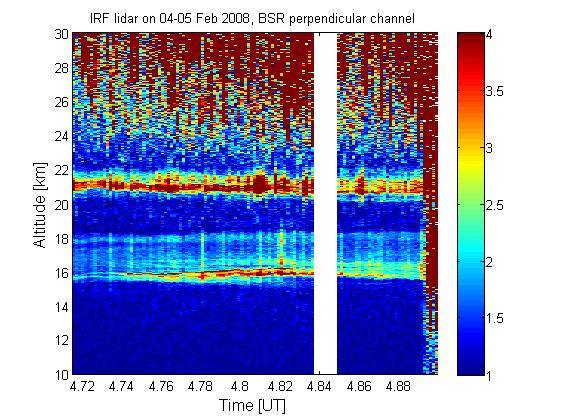The height and width of the screenshot is (420, 561).
Task: Click the Altitude [km] axis label
Action: point(40,205)
